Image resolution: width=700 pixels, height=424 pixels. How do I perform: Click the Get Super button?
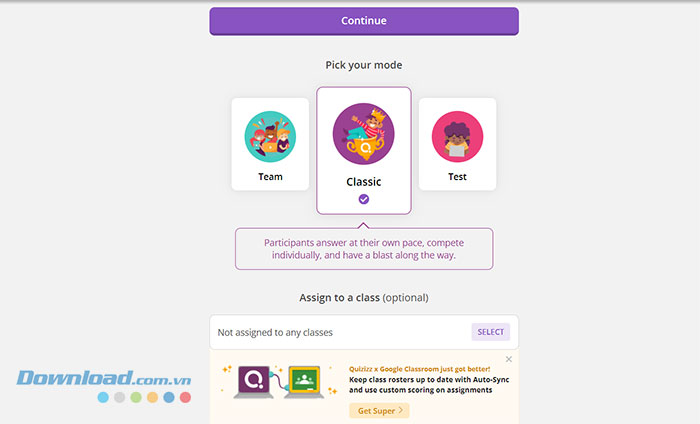coord(379,410)
